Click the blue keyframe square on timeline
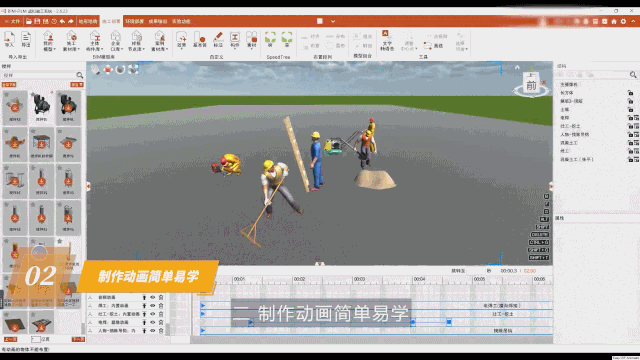This screenshot has width=640, height=360. point(449,322)
